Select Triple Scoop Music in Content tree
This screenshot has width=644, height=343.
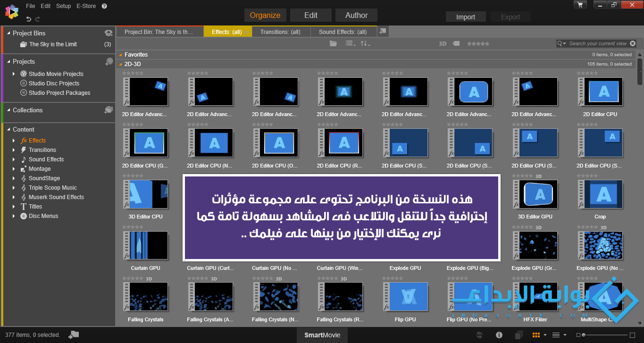point(53,188)
